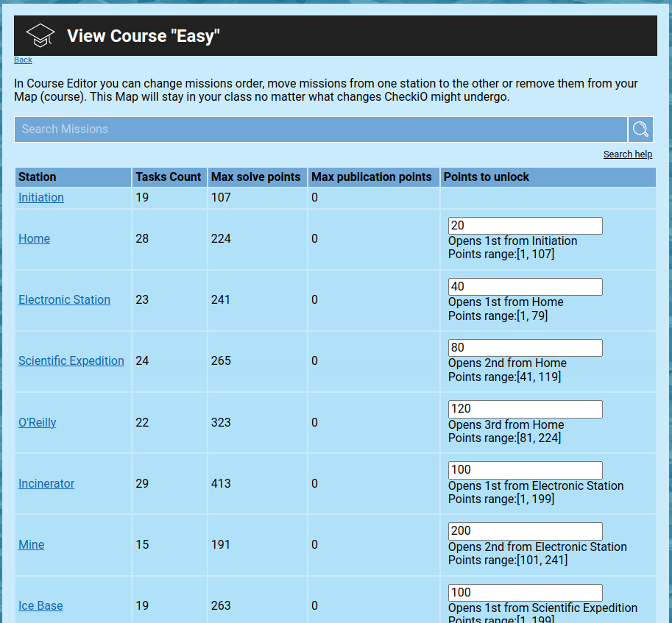This screenshot has width=672, height=623.
Task: Open the Home station link
Action: point(35,238)
